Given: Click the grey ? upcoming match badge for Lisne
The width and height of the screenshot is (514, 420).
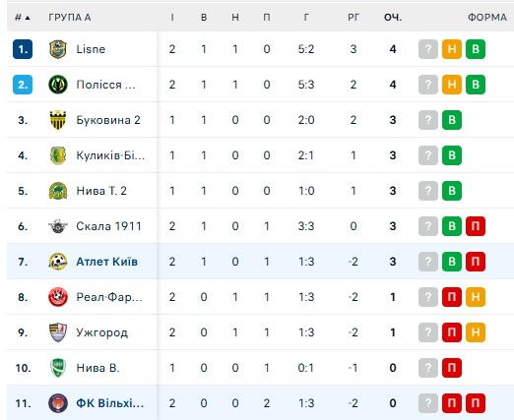Looking at the screenshot, I should pyautogui.click(x=428, y=49).
